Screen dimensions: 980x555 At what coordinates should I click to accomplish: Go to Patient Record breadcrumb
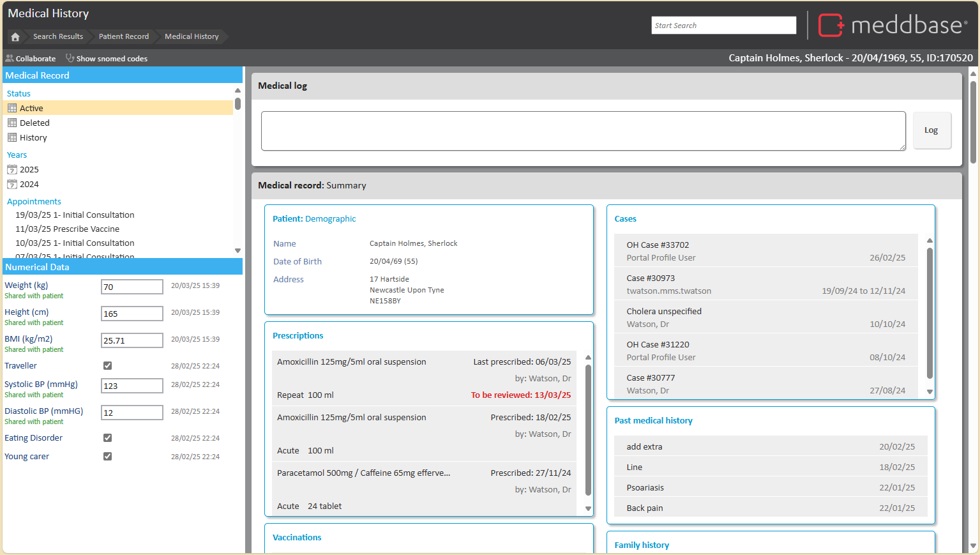click(123, 36)
